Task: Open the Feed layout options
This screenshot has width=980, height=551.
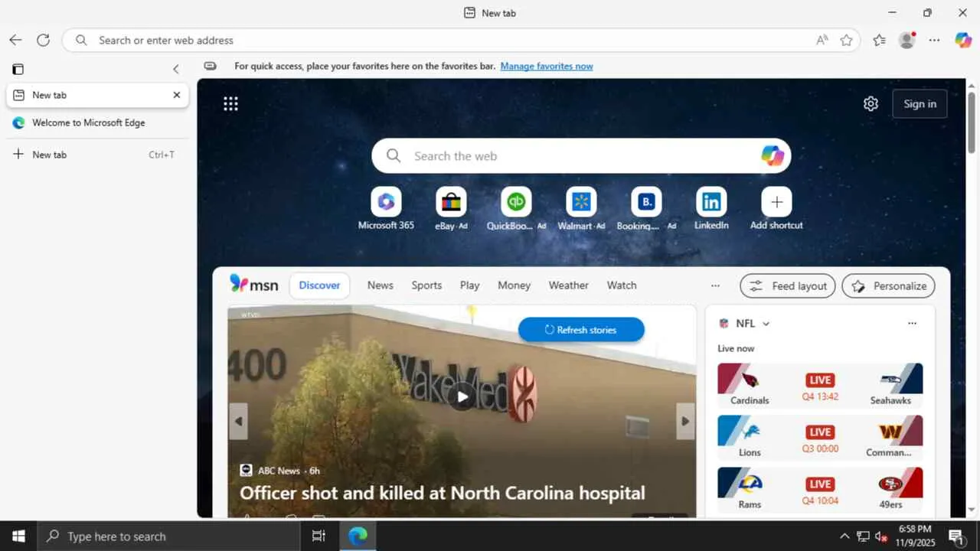Action: [788, 286]
